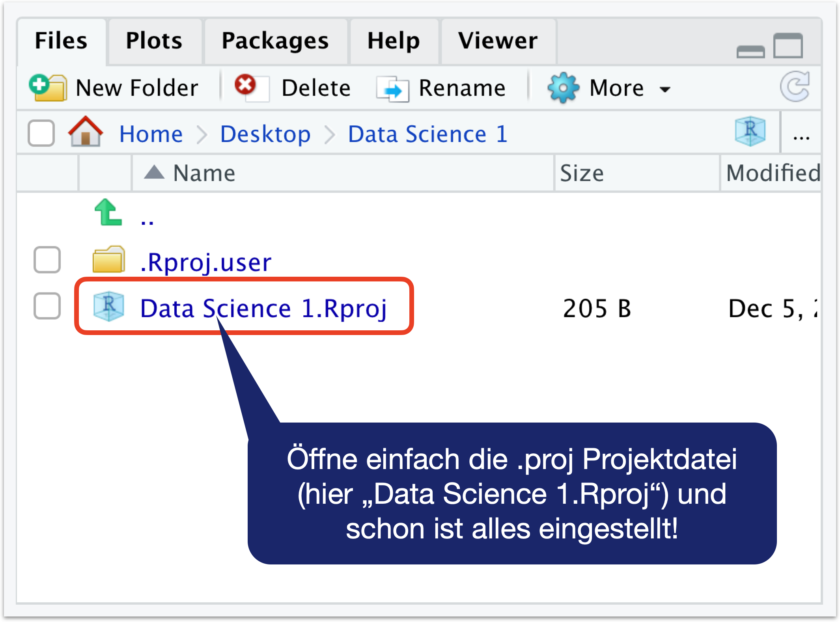Click the R project cube in path bar
The image size is (840, 622).
[750, 131]
